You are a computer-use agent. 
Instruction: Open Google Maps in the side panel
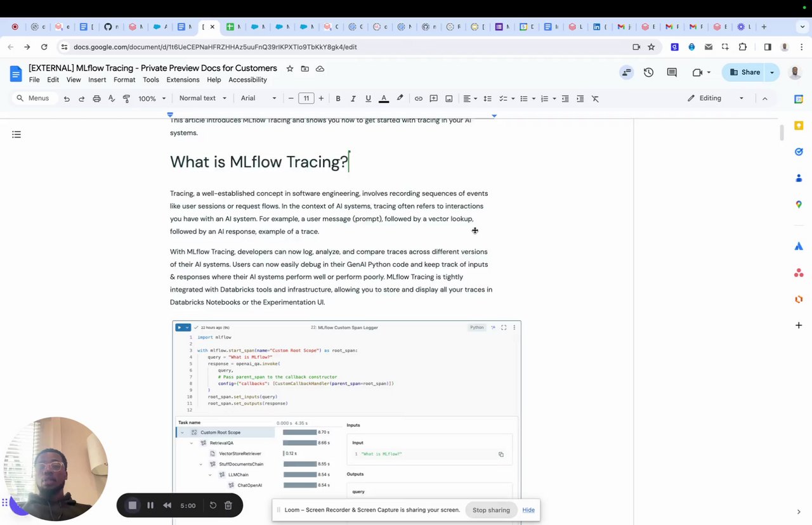point(799,204)
